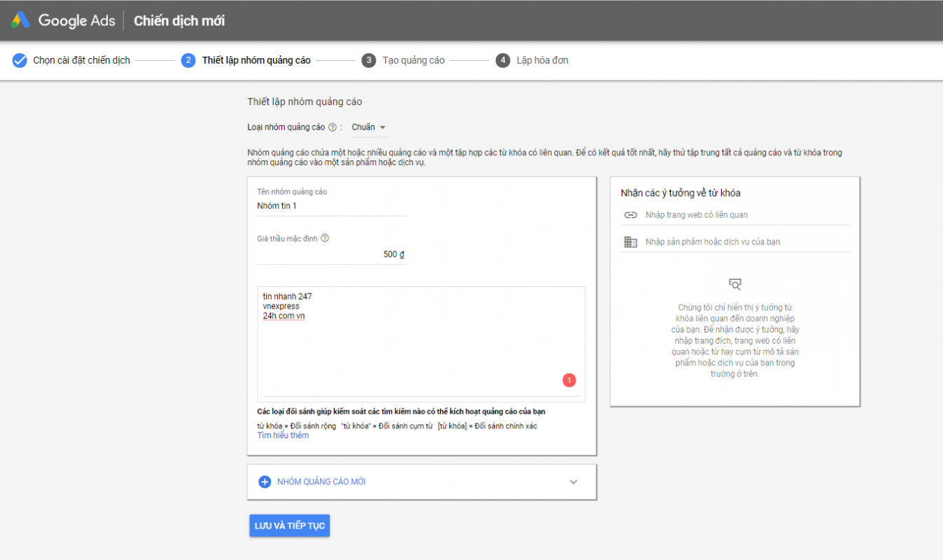The image size is (943, 560).
Task: Click the Loại nhóm quảng cáo label
Action: pyautogui.click(x=286, y=127)
